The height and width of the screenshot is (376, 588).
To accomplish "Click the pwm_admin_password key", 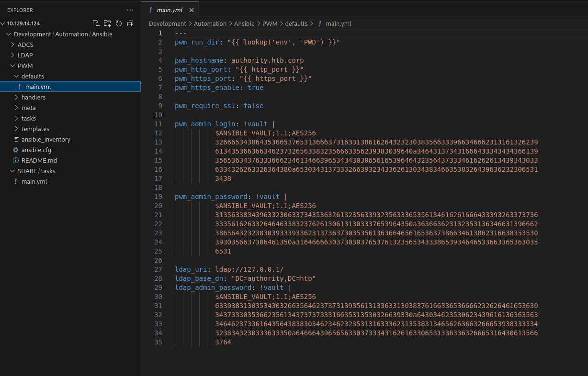I will tap(211, 197).
